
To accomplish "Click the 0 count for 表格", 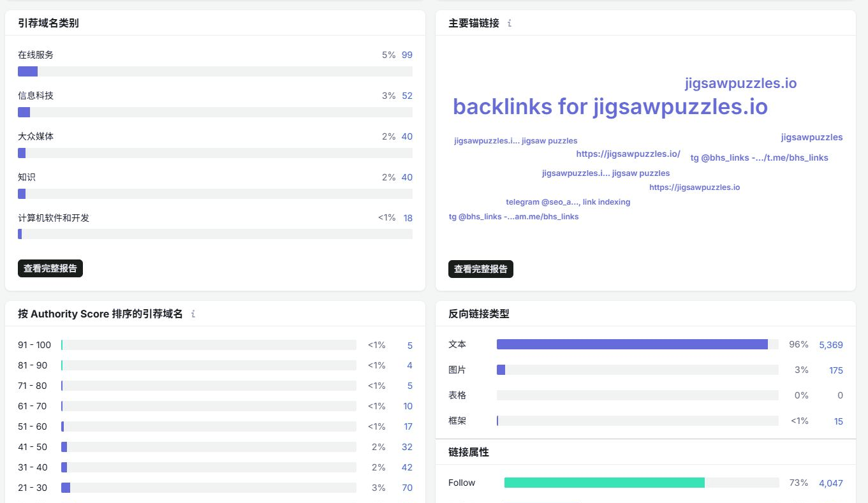I will tap(840, 395).
